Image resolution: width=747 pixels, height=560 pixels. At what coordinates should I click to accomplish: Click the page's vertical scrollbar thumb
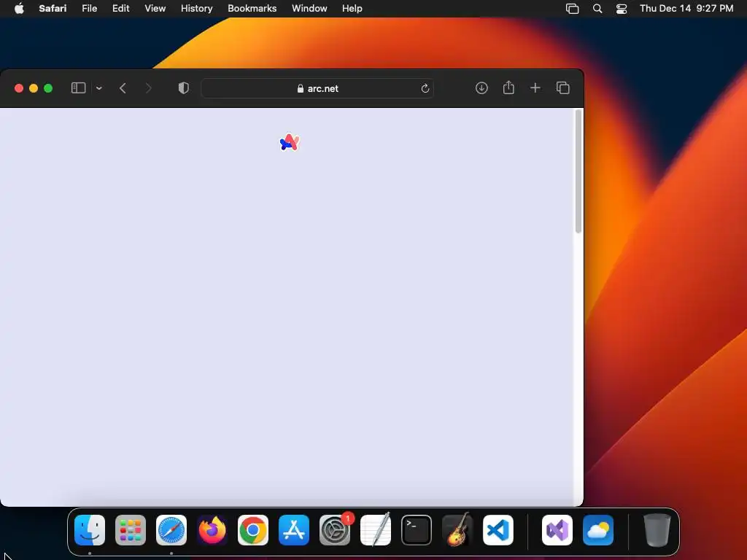coord(578,171)
